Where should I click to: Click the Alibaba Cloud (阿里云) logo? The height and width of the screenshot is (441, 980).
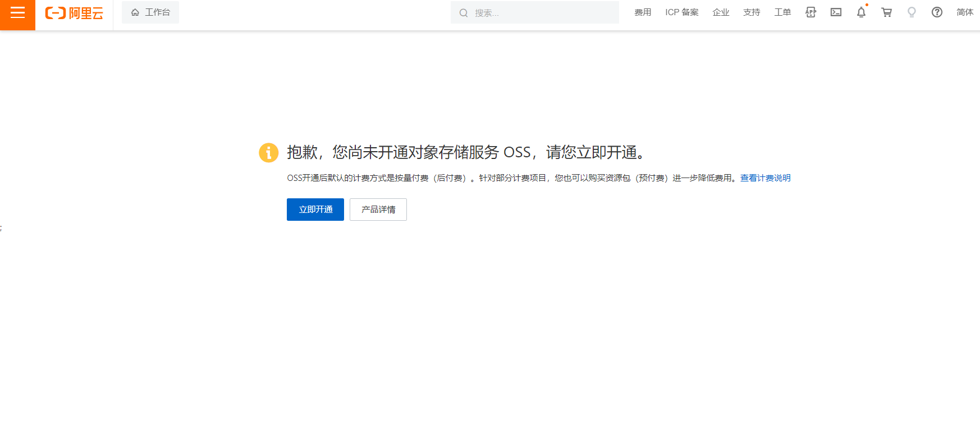[x=74, y=13]
